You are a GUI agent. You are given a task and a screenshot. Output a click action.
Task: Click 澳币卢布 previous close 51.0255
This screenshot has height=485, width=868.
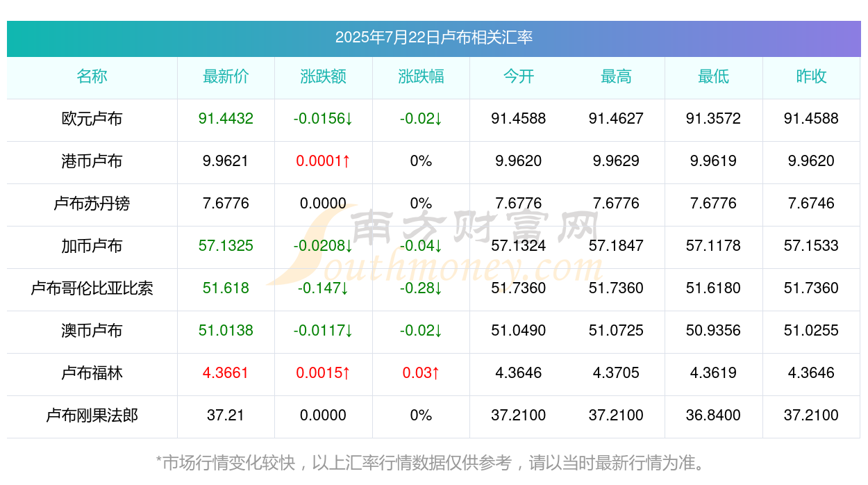[811, 331]
